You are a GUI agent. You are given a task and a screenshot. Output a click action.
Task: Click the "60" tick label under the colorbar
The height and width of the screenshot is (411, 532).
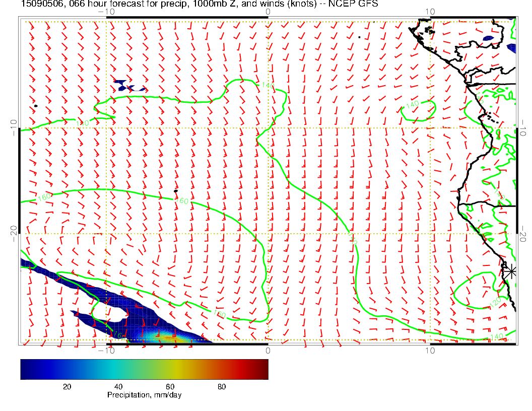170,387
